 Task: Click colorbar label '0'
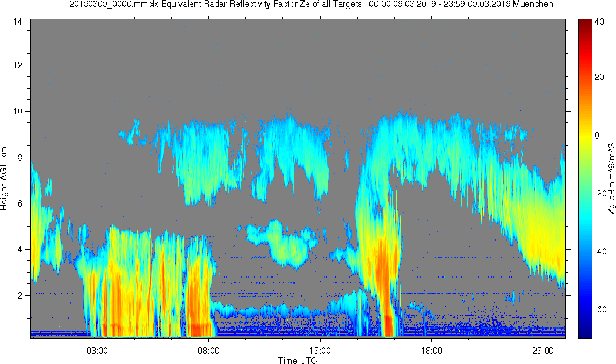coord(597,135)
